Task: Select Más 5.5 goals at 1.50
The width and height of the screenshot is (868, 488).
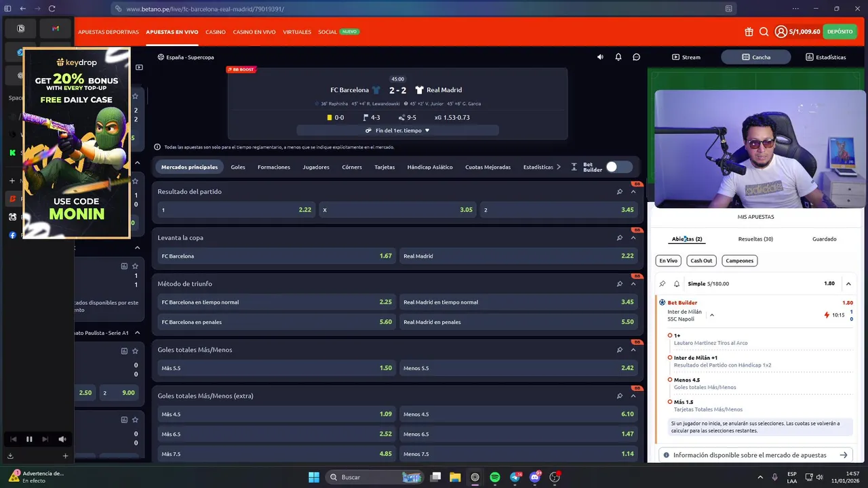Action: pos(276,368)
